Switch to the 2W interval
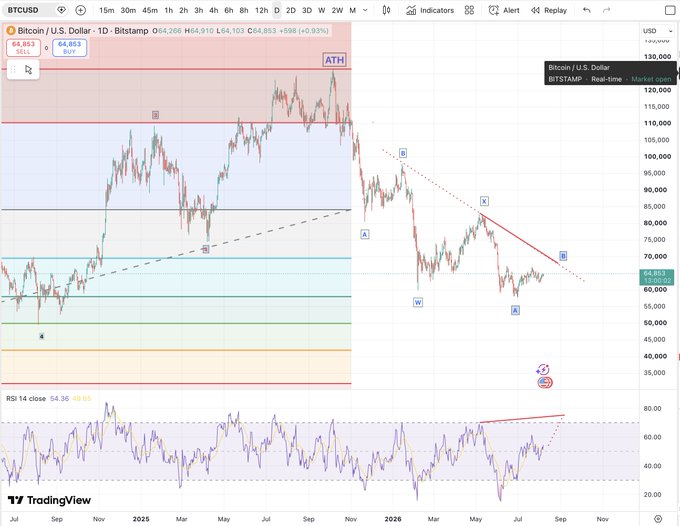Image resolution: width=680 pixels, height=526 pixels. (337, 10)
